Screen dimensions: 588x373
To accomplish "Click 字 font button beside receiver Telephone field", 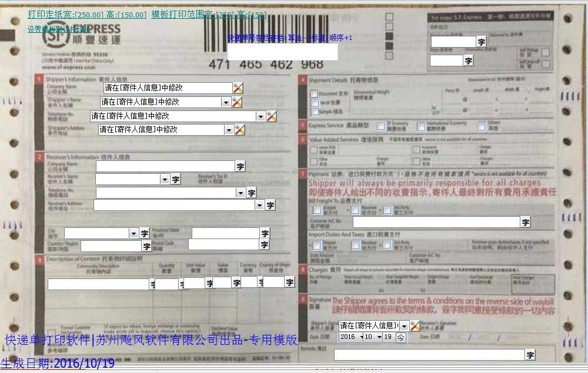I will [251, 193].
